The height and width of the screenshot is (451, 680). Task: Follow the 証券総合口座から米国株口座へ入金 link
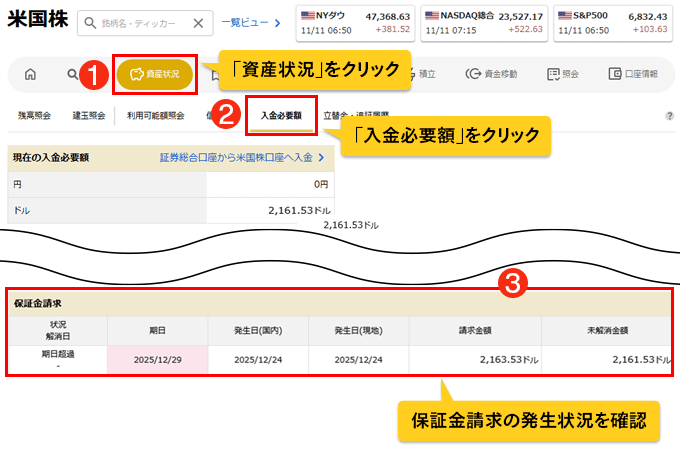tap(236, 157)
